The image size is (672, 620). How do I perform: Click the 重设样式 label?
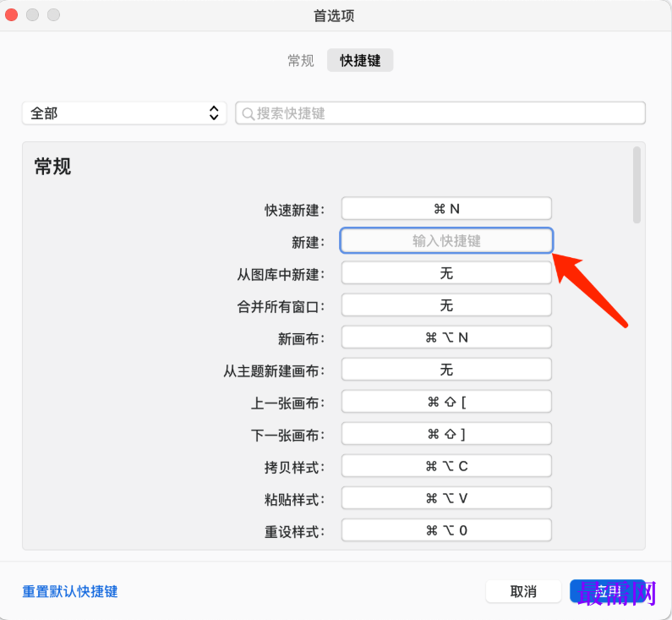(295, 532)
